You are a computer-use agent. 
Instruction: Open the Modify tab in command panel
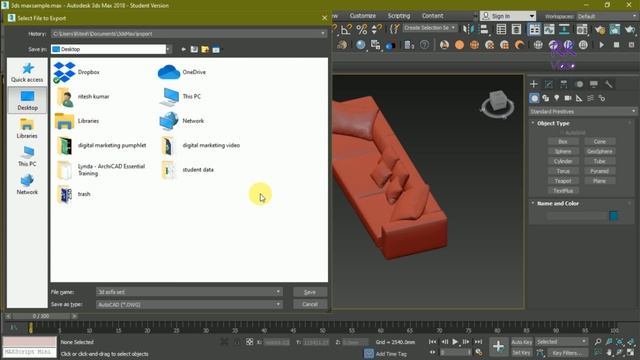point(549,84)
